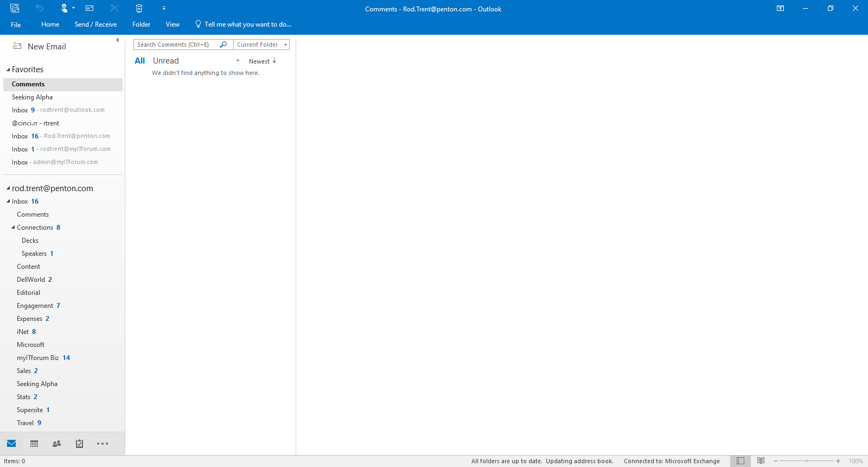Open the View ribbon tab
The image size is (868, 467).
[x=173, y=24]
